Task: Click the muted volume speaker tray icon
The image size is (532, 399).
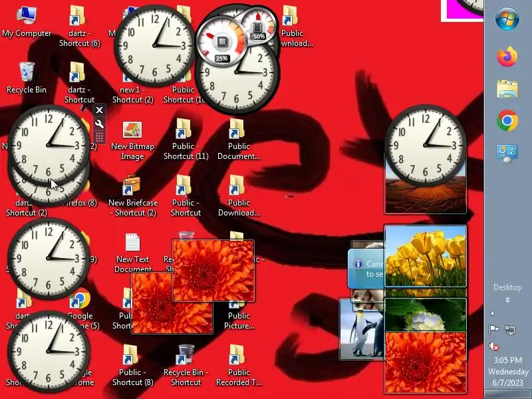Action: (493, 346)
